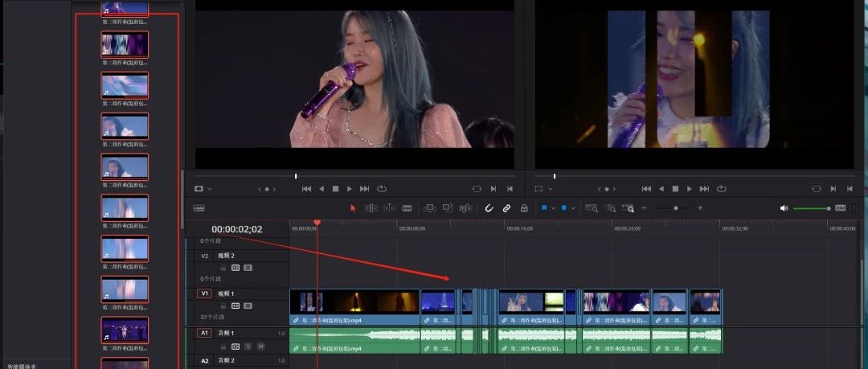Viewport: 868px width, 369px height.
Task: Play the timeline viewer forward
Action: [x=690, y=189]
